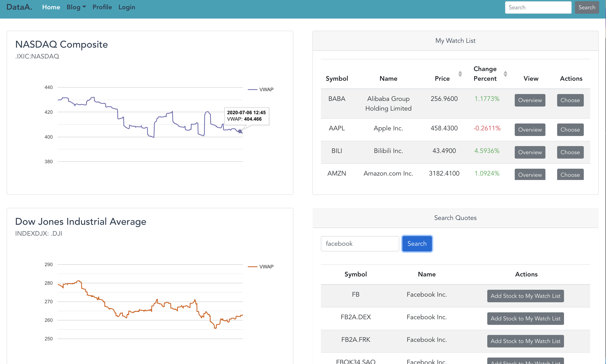Click the NASDAQ Composite chart title

[x=61, y=44]
